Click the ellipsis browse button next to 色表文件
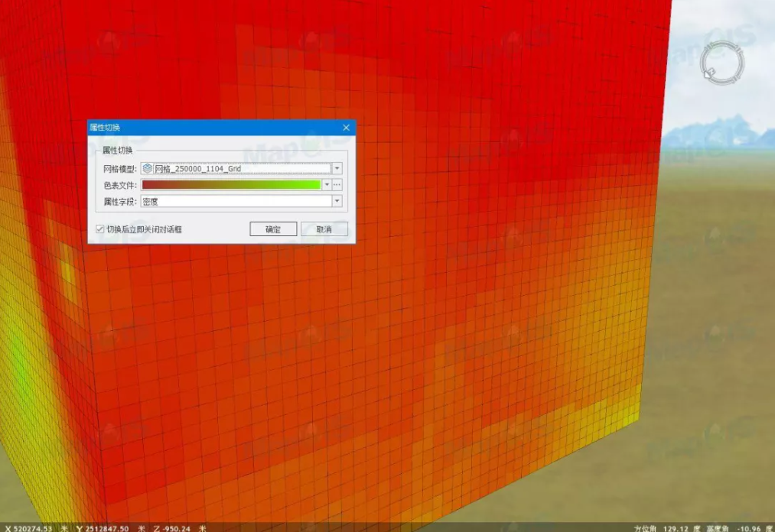775x532 pixels. click(x=337, y=185)
